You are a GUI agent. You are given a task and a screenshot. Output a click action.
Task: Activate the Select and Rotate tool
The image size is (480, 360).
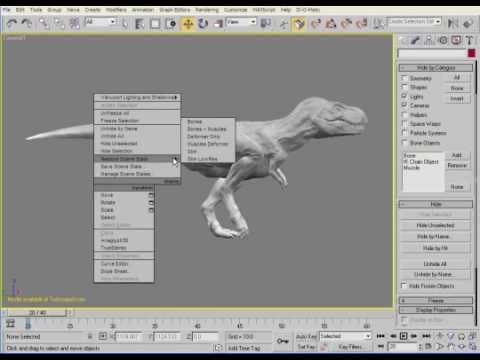(x=203, y=24)
